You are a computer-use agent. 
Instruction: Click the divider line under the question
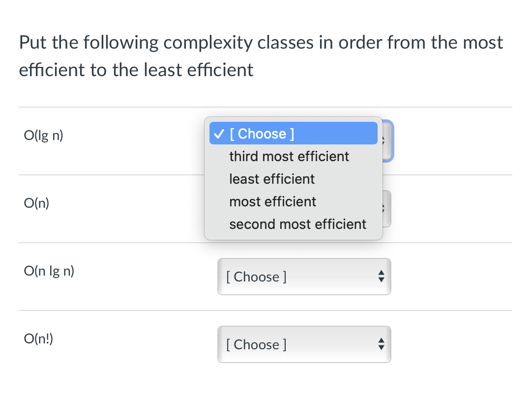pos(265,106)
